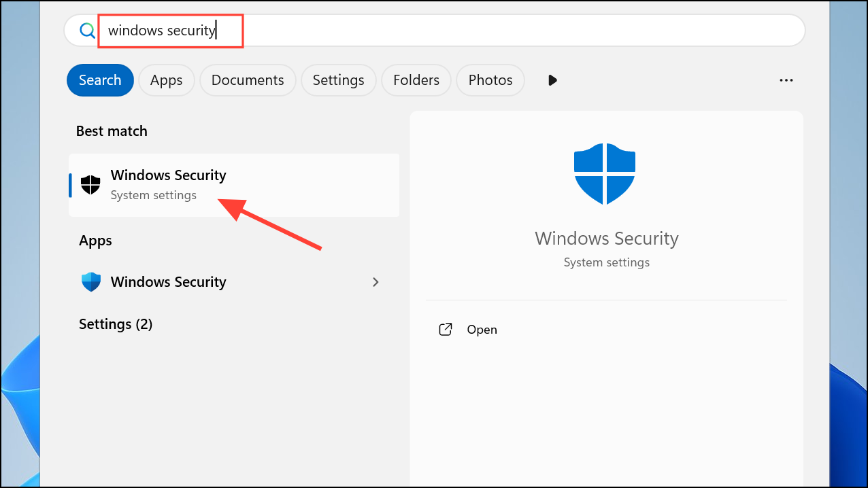Switch to the Documents filter tab
The image size is (868, 488).
(247, 80)
